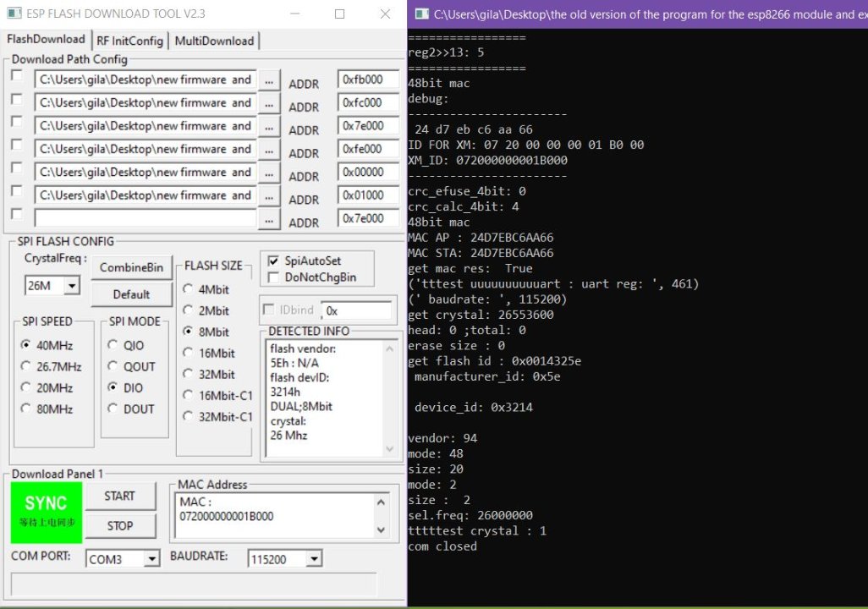The height and width of the screenshot is (609, 868).
Task: Click 'DUAL;8Mbit' in Detected Info
Action: coord(301,406)
